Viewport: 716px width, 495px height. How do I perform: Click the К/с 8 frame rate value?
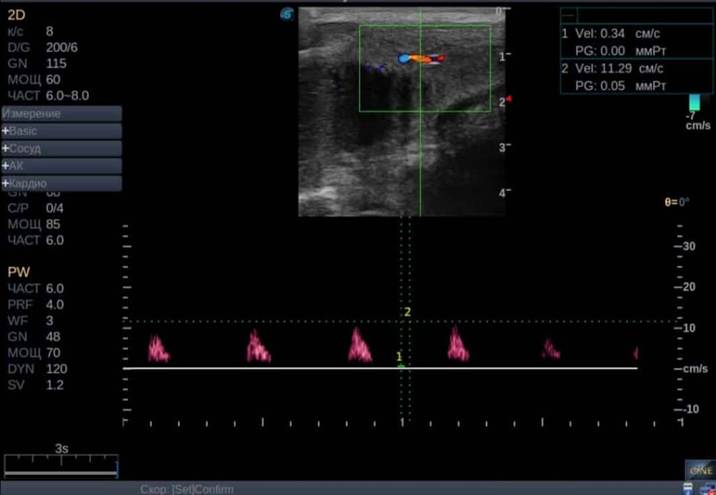click(x=30, y=32)
